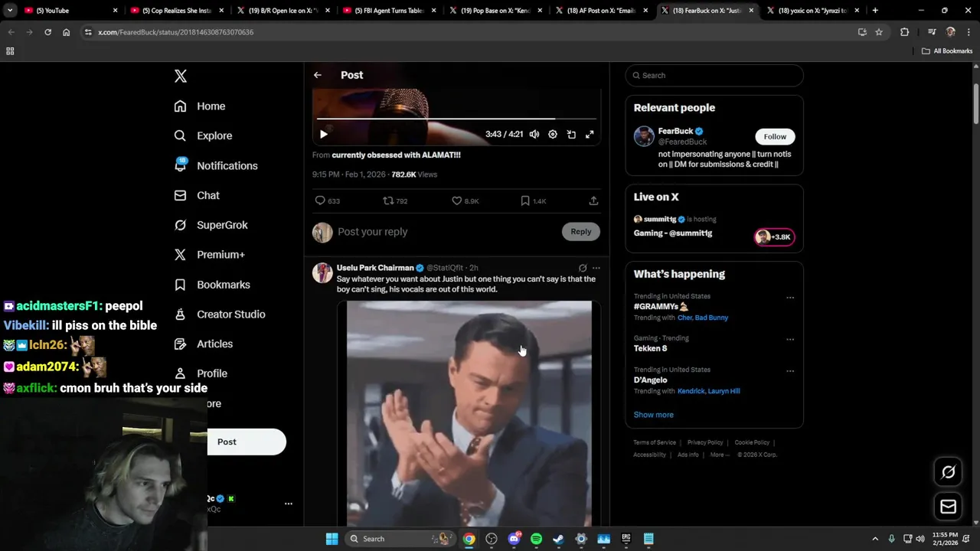Click Grok icon on Uselu's reply
The width and height of the screenshot is (980, 551).
pos(583,268)
